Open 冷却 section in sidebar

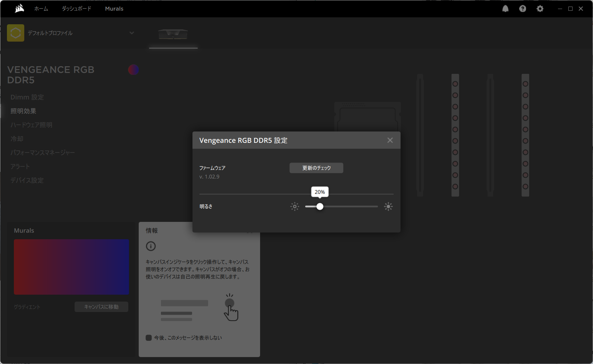(x=17, y=139)
